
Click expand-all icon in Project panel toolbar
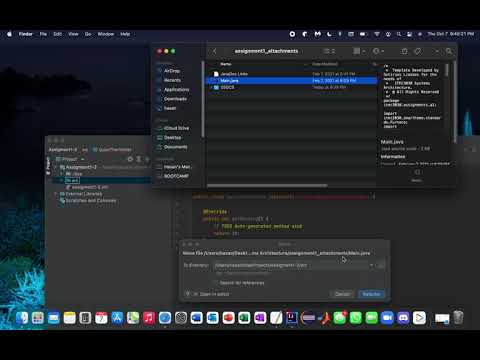tap(139, 159)
